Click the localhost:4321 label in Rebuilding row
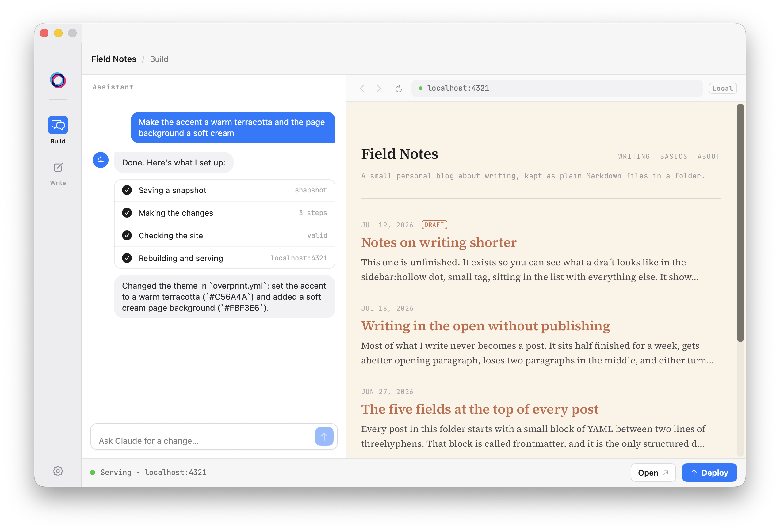 [x=299, y=258]
